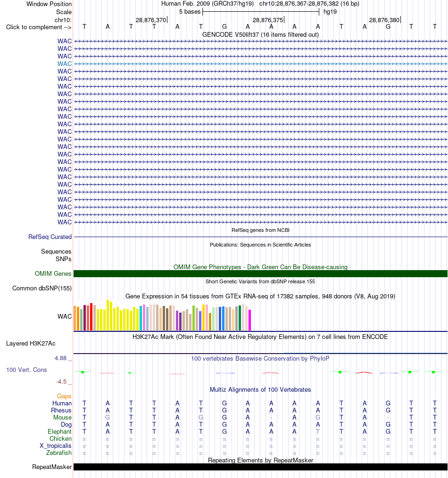448x478 pixels.
Task: Click the 'RepeatMasker' track label
Action: pos(52,467)
